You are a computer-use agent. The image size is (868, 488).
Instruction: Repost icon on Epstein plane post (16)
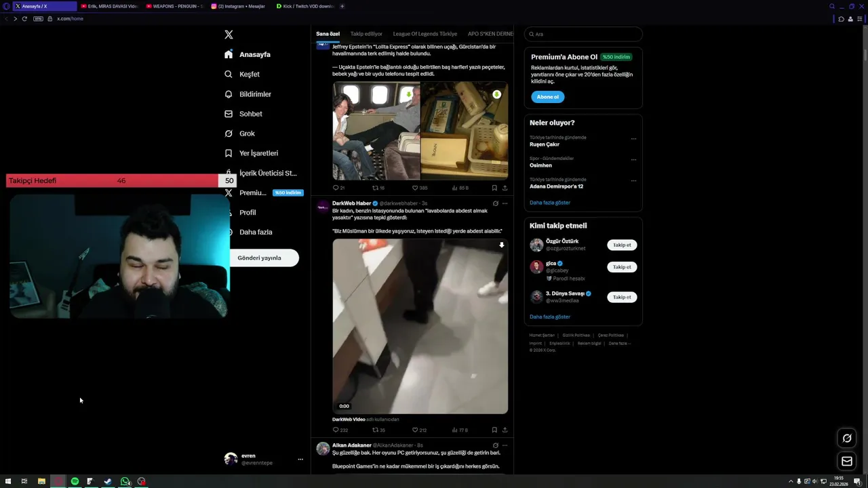click(375, 188)
